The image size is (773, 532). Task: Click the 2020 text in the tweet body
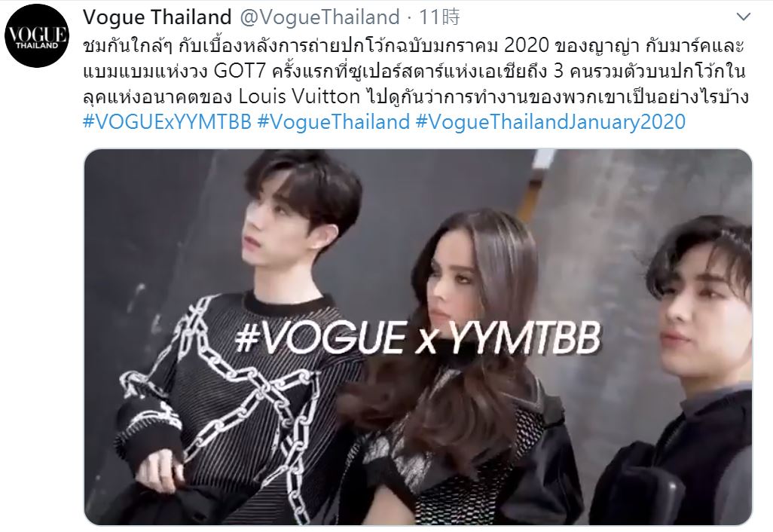pyautogui.click(x=527, y=46)
